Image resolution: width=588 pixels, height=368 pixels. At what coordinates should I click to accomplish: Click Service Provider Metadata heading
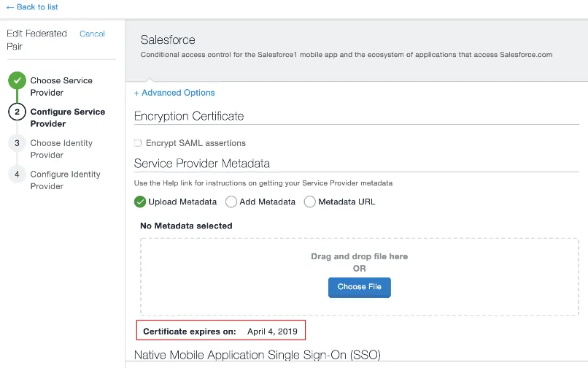coord(202,164)
